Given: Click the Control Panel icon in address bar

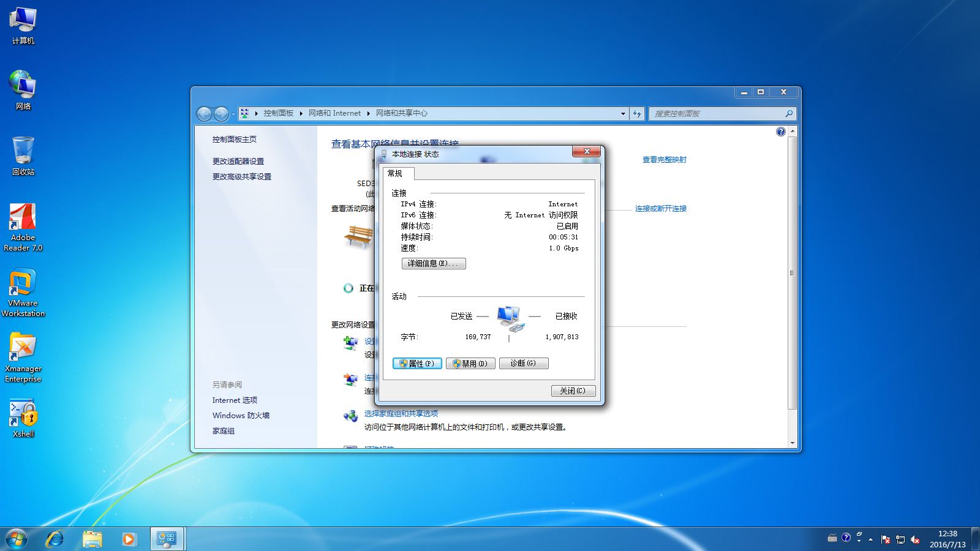Looking at the screenshot, I should 244,113.
